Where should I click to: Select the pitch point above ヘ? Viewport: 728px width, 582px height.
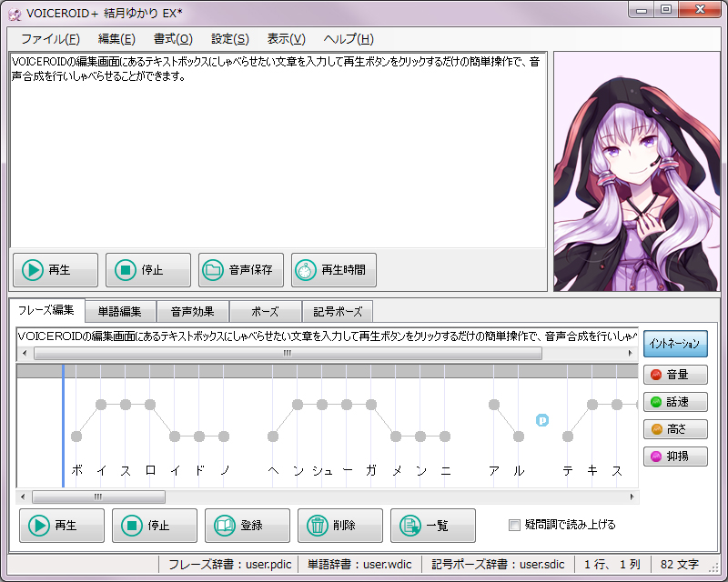click(x=273, y=436)
